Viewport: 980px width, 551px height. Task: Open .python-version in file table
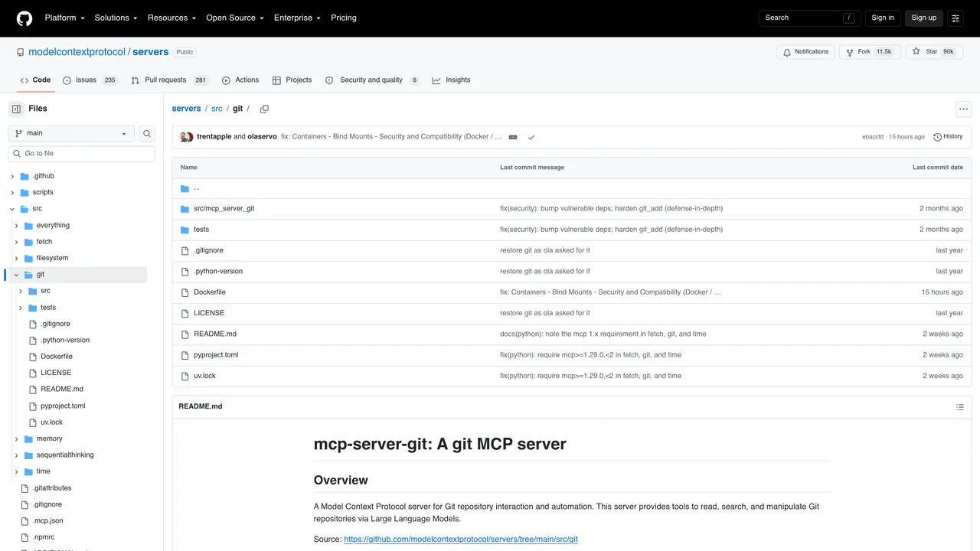[x=218, y=272]
